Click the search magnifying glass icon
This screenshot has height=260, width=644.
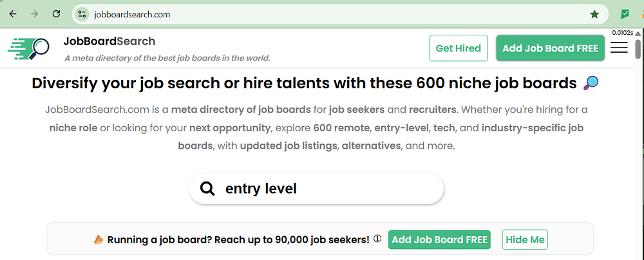pos(207,189)
